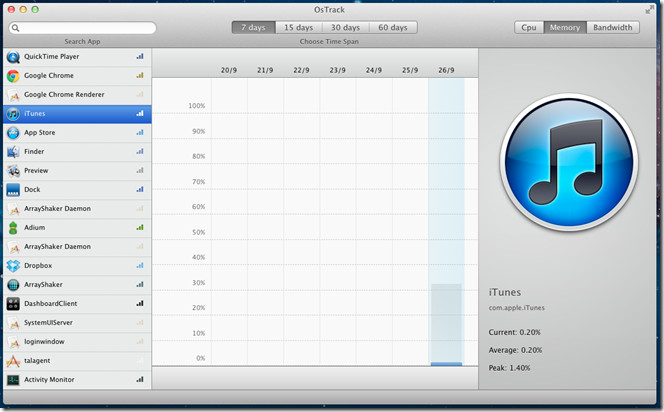Click the Dropbox app icon

click(13, 266)
